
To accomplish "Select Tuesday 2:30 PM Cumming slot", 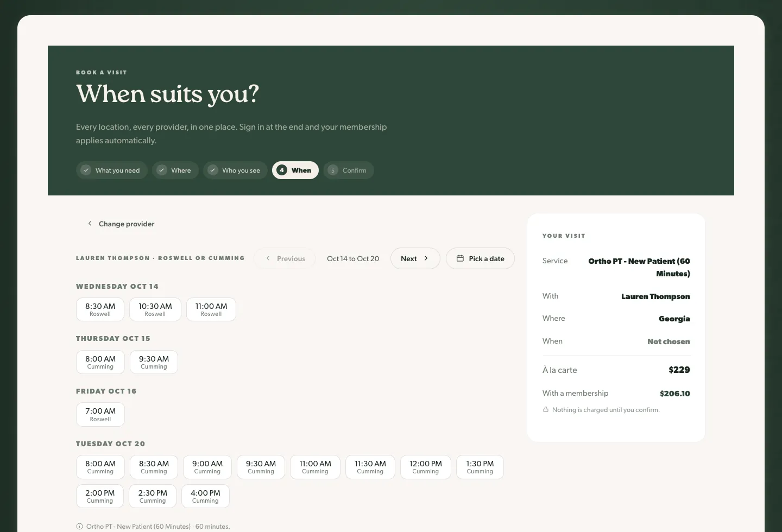I will [153, 496].
